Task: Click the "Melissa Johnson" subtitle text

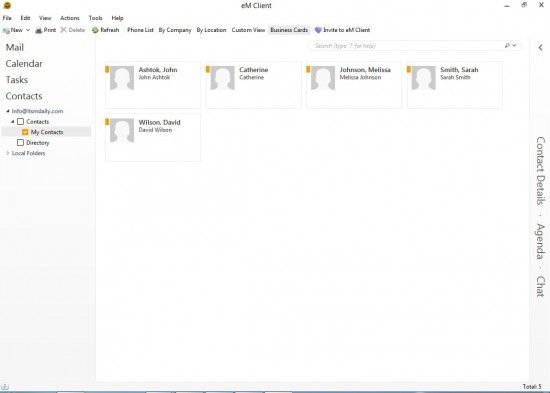Action: point(360,78)
